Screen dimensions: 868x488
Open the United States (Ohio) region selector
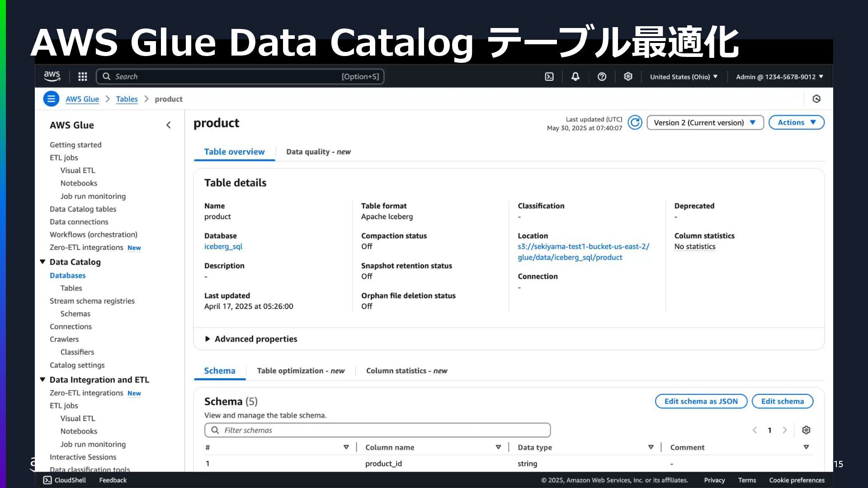coord(684,77)
